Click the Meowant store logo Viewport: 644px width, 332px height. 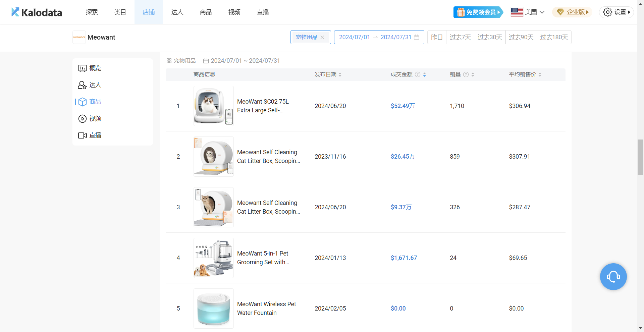(x=79, y=37)
